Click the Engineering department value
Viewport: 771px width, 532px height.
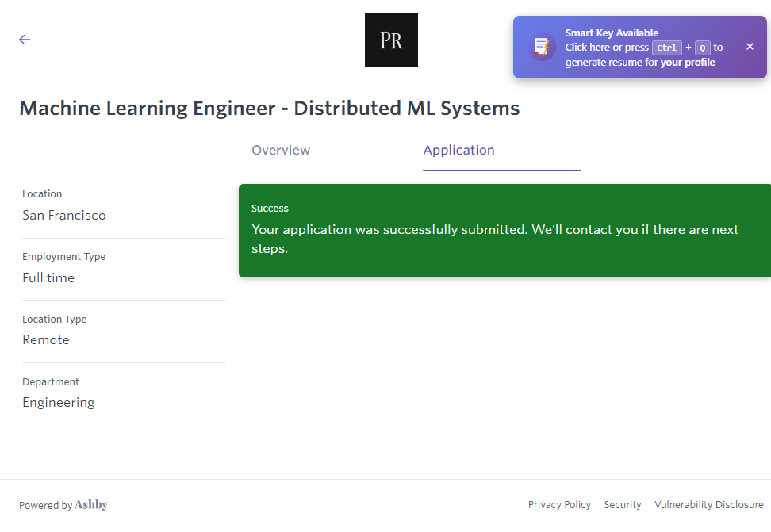pos(59,403)
